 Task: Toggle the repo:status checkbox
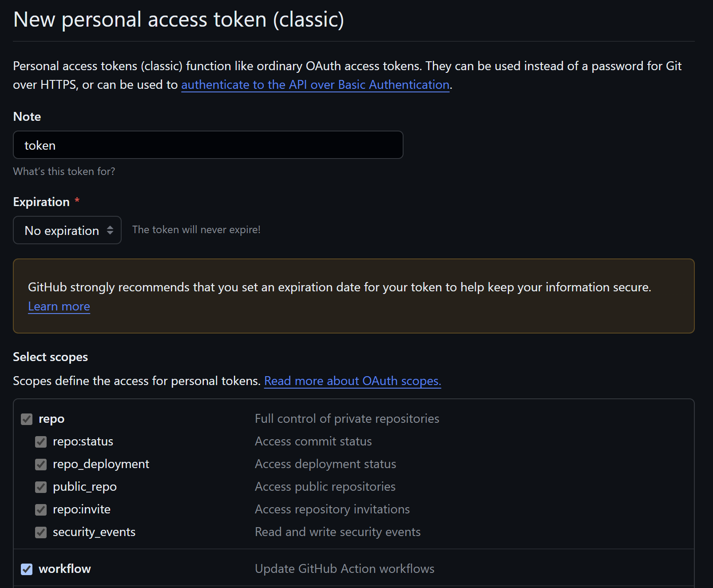tap(41, 442)
